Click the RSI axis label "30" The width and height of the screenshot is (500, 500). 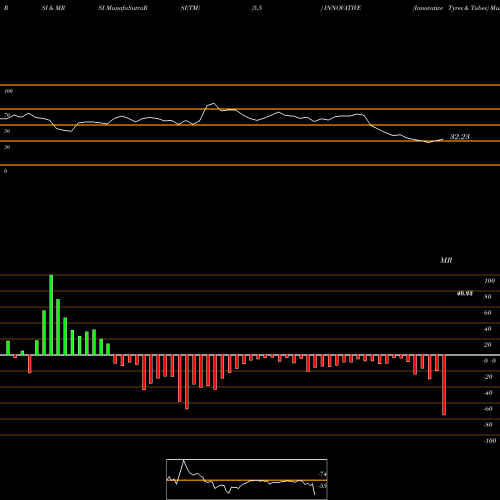point(7,147)
